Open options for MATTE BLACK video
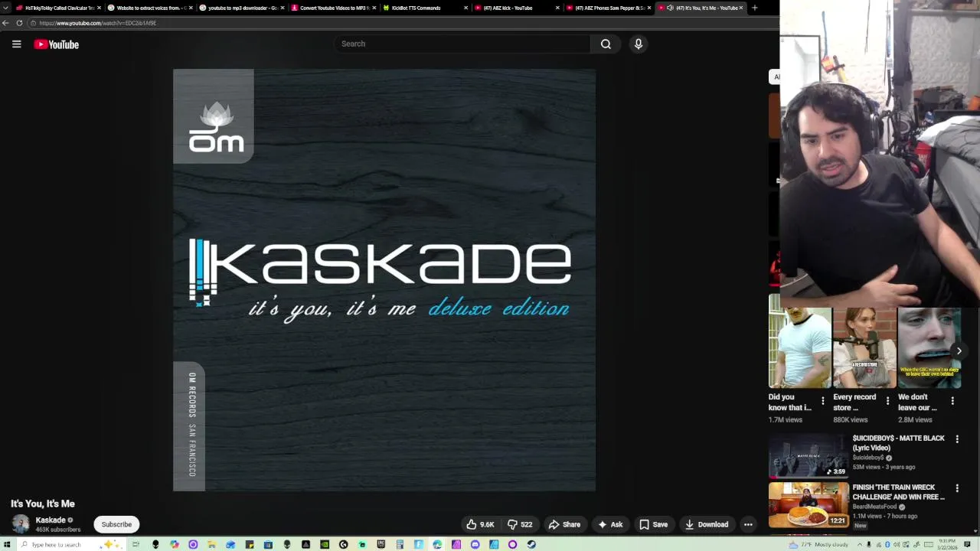 956,439
